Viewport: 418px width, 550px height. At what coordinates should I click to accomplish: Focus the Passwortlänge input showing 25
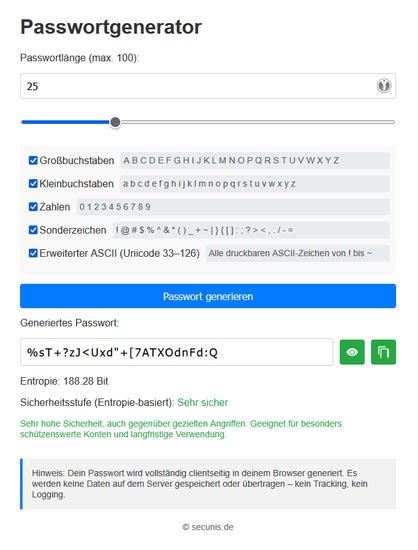click(x=208, y=86)
